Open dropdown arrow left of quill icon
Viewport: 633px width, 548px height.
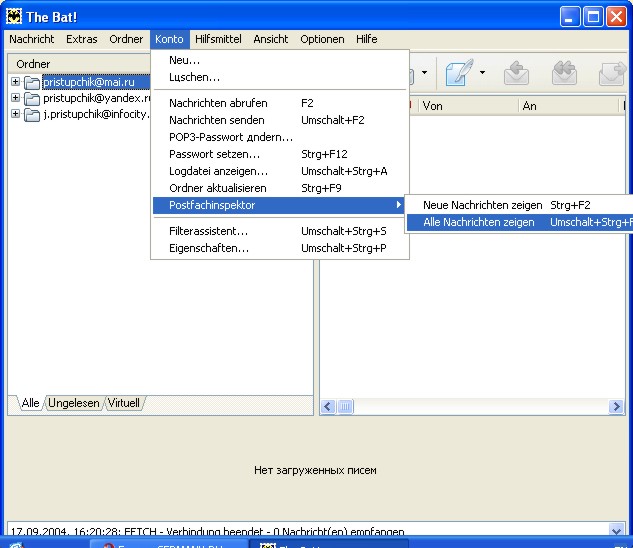424,73
